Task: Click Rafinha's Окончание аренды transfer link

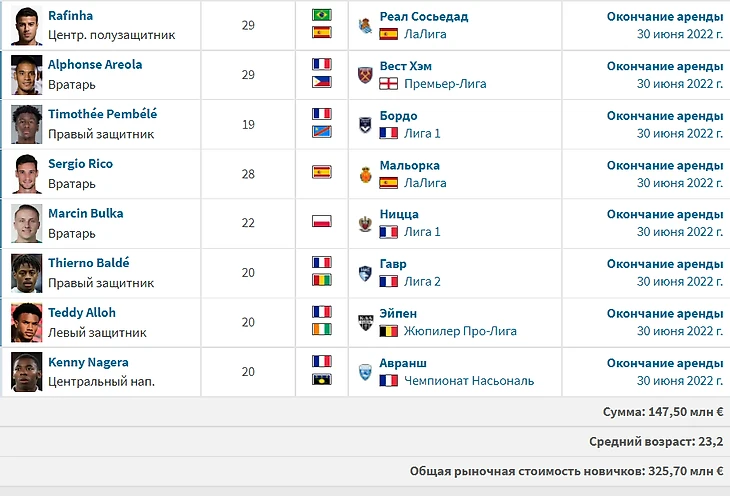Action: pyautogui.click(x=664, y=16)
